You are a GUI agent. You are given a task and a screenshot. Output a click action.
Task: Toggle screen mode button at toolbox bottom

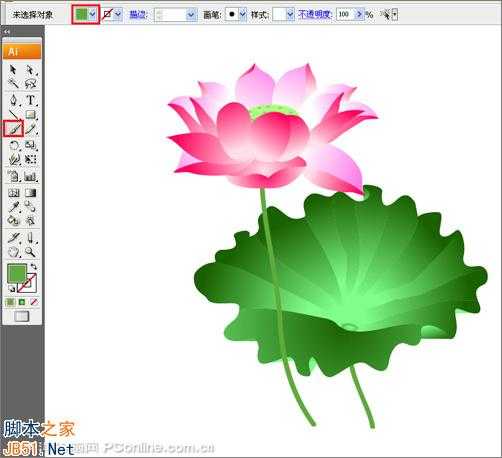click(22, 316)
